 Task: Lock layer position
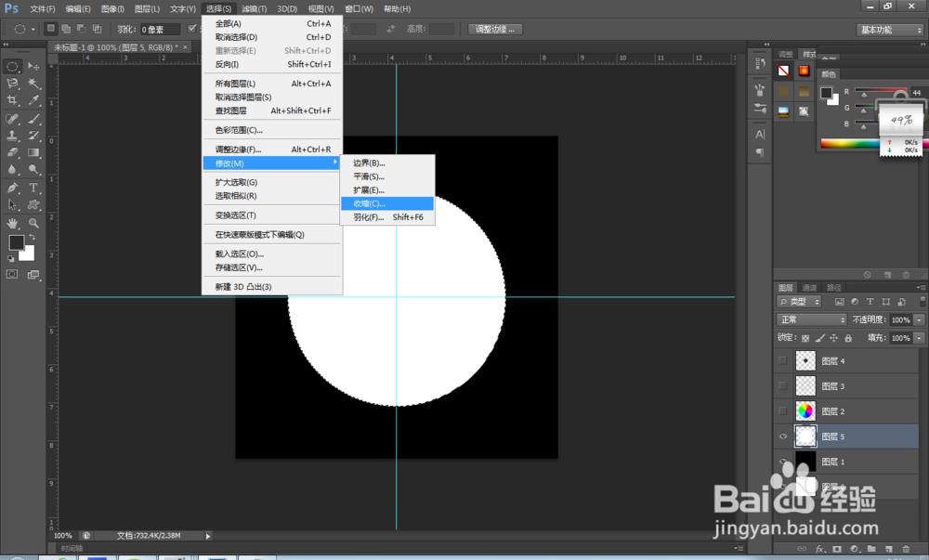tap(833, 338)
